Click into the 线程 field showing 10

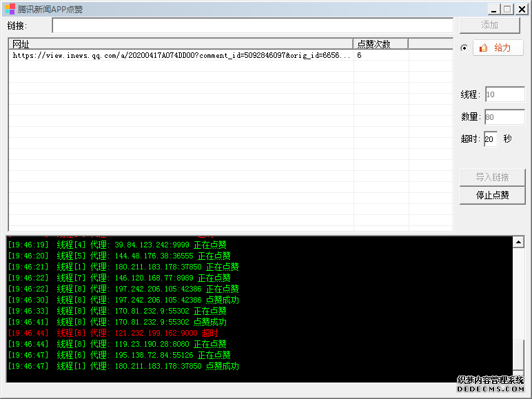click(505, 94)
